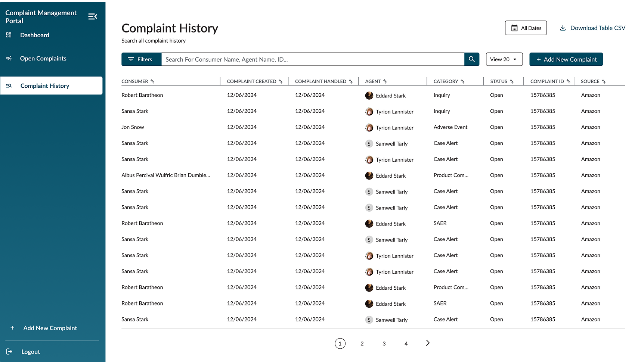The width and height of the screenshot is (641, 364).
Task: Sort by Source column sort icon
Action: [x=604, y=81]
